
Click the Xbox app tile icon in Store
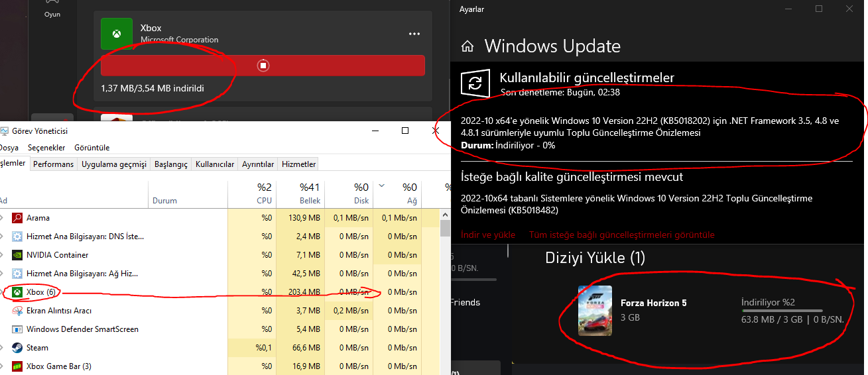pyautogui.click(x=117, y=33)
